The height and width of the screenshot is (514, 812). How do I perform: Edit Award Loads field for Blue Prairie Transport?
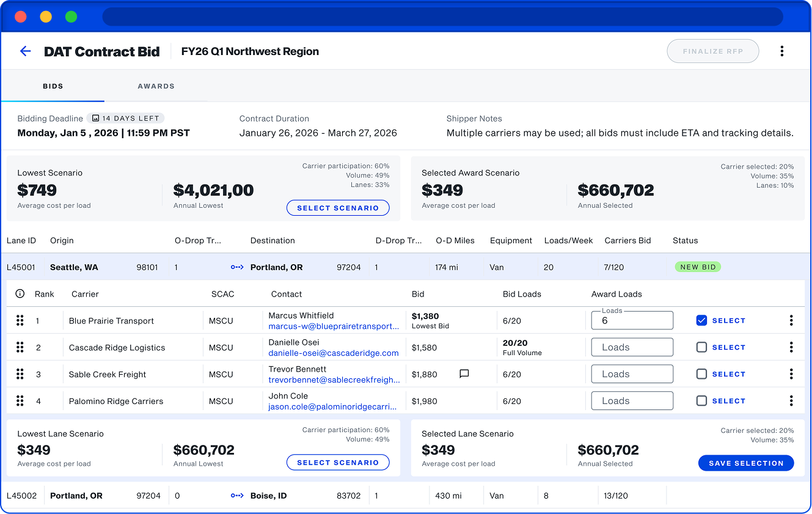pyautogui.click(x=632, y=320)
